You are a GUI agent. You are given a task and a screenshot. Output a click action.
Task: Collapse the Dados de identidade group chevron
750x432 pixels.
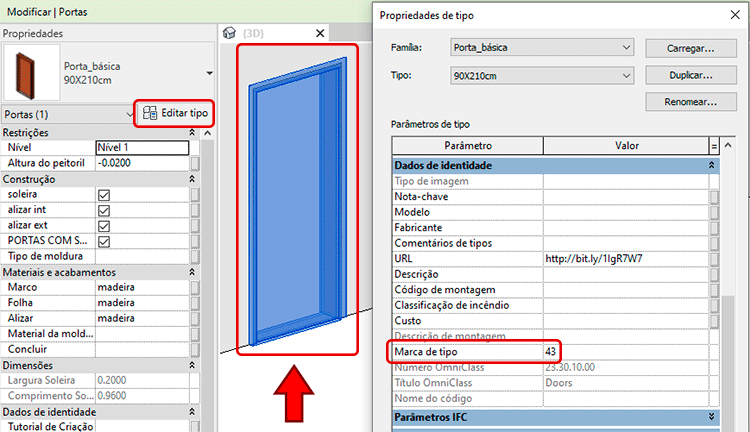[713, 165]
